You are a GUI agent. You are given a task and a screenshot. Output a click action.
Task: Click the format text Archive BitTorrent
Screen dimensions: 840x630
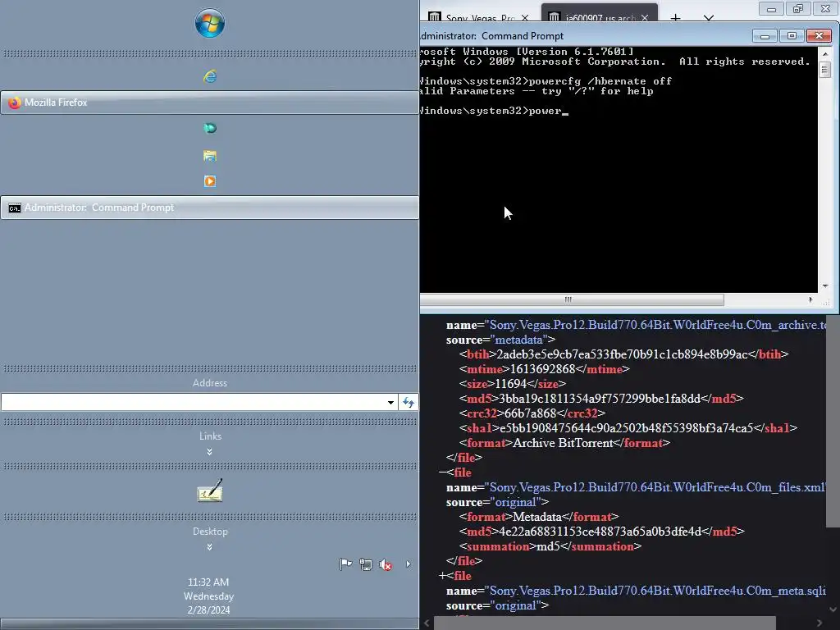click(563, 443)
